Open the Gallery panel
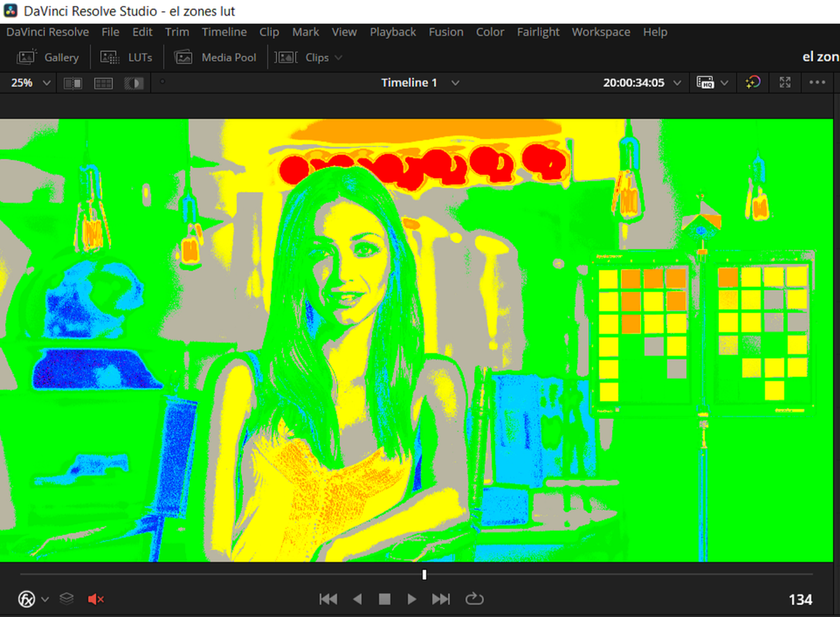 pyautogui.click(x=48, y=57)
